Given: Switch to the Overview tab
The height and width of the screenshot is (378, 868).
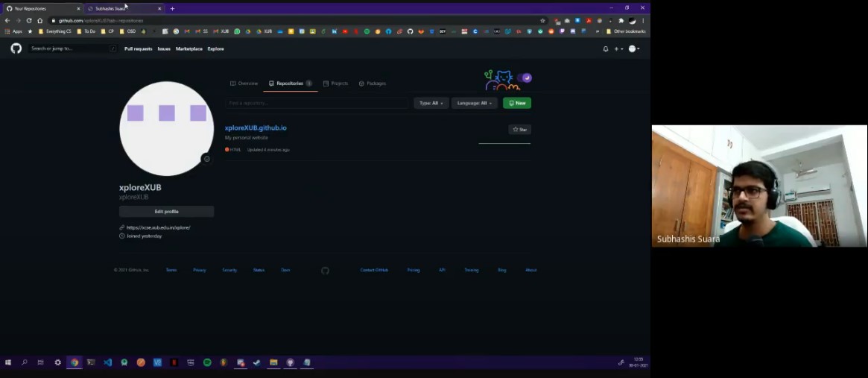Looking at the screenshot, I should [x=244, y=84].
